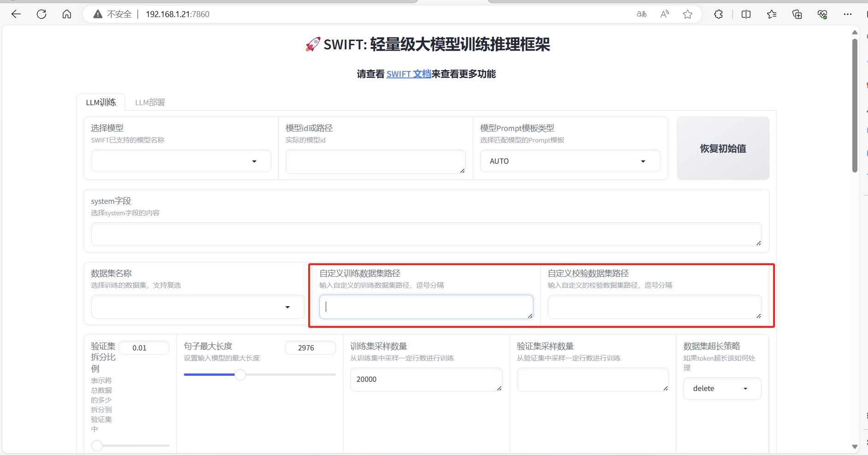Screen dimensions: 868x456
Task: Open the translate page icon
Action: coord(641,14)
